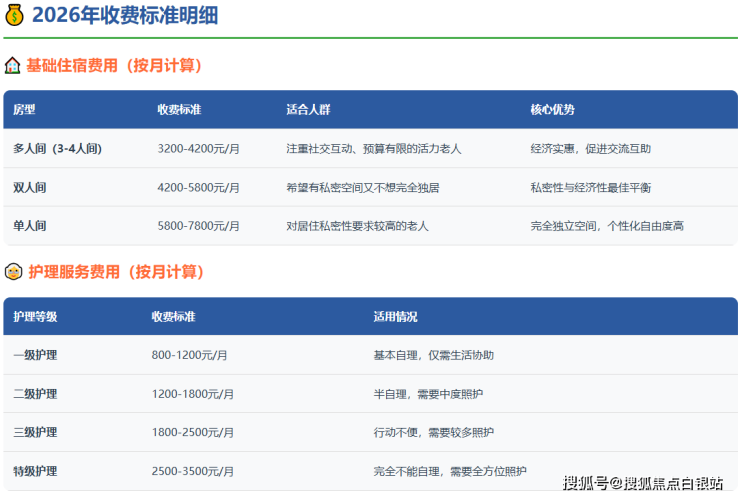Click the 核心优势 column header
Viewport: 740px width, 499px height.
point(552,110)
